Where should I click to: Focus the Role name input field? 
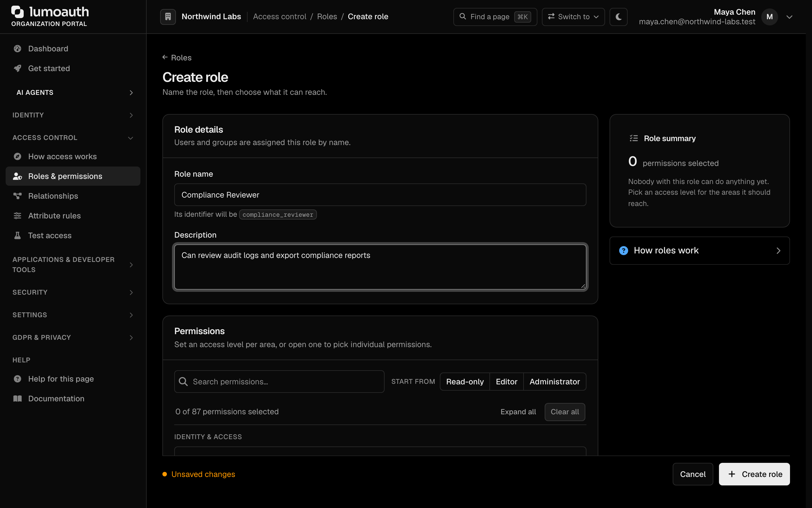pos(380,194)
